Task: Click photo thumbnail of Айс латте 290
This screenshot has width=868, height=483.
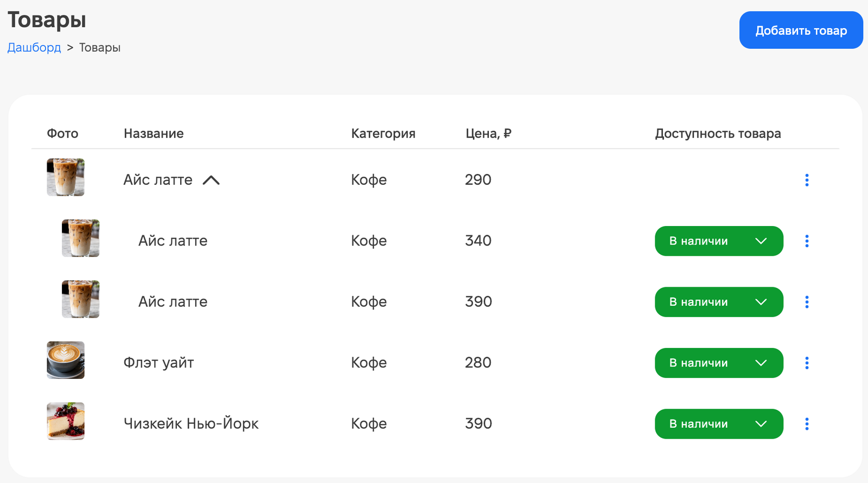Action: [x=66, y=177]
